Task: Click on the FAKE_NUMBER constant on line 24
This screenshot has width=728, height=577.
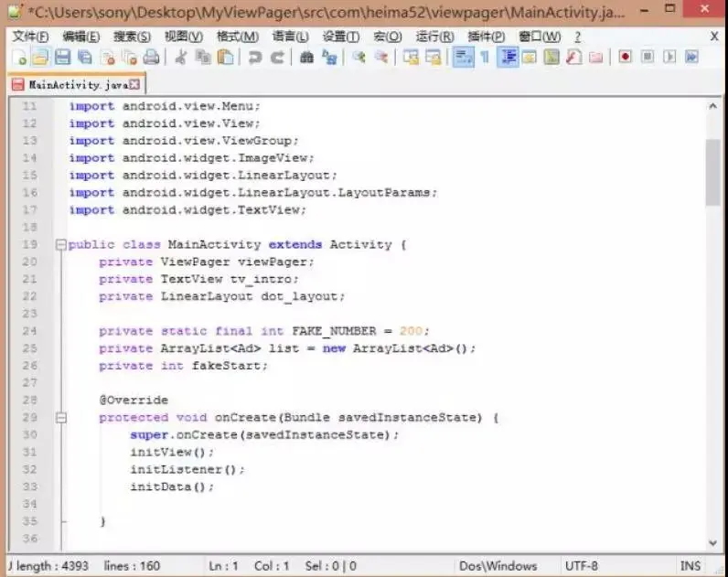Action: 335,331
